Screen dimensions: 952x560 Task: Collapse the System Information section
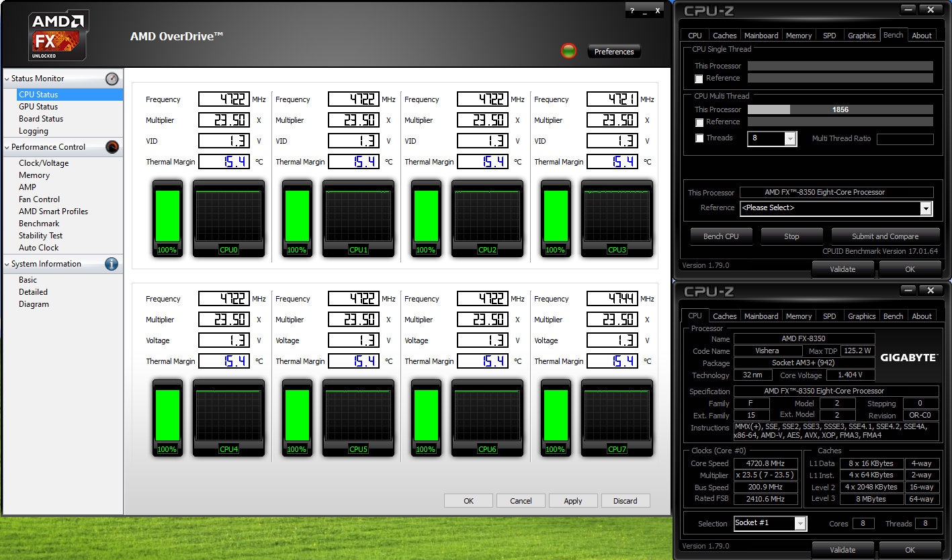(x=7, y=264)
